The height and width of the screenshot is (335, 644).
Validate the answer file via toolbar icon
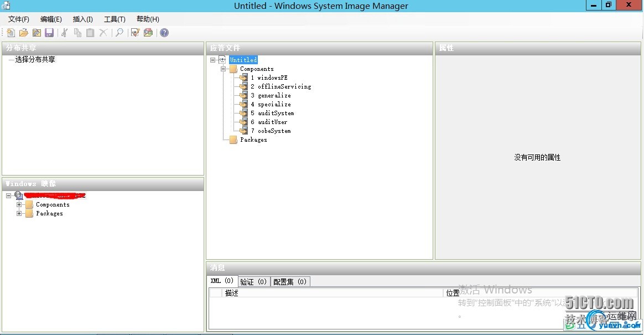pyautogui.click(x=135, y=33)
